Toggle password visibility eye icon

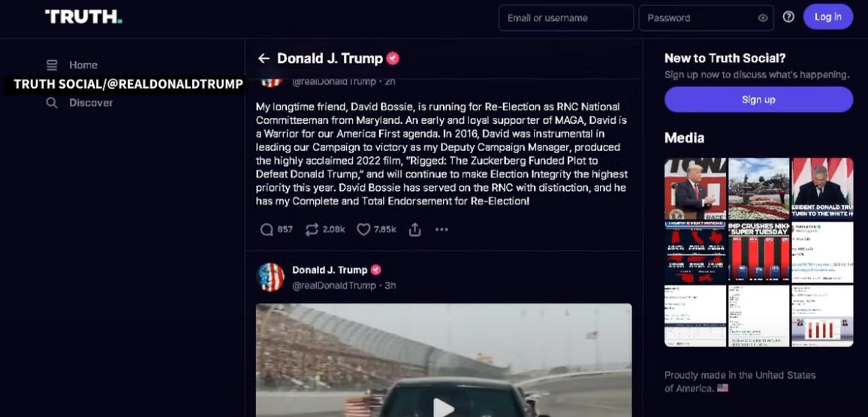click(763, 18)
